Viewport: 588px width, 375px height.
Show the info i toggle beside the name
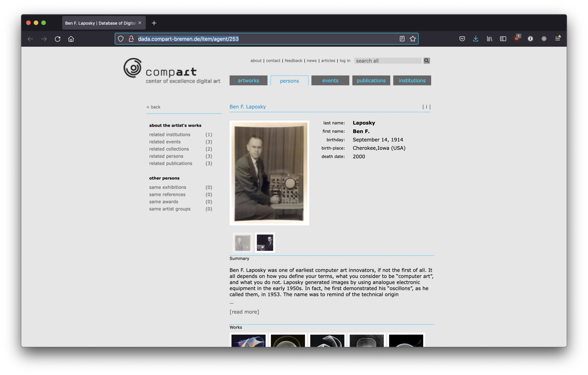[x=426, y=107]
